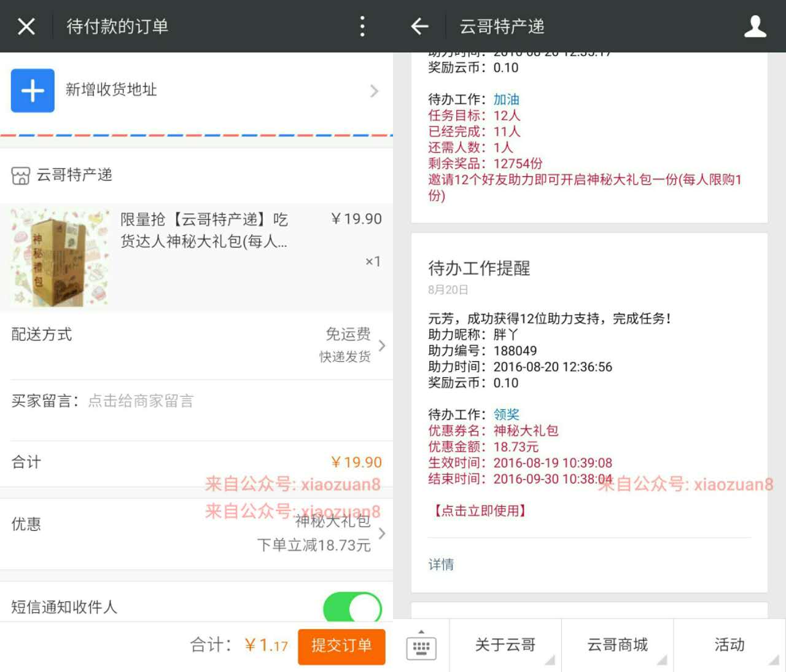The width and height of the screenshot is (786, 672).
Task: Tap the 领奖 link
Action: coord(507,415)
